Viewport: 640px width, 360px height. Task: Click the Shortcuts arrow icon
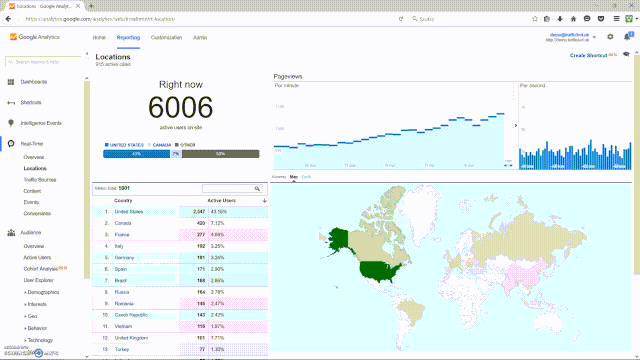(11, 103)
